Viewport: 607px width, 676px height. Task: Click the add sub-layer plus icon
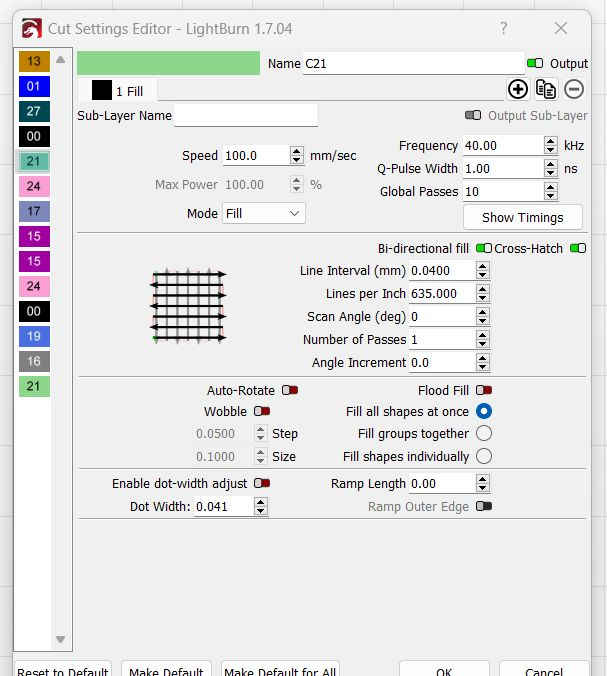(x=518, y=89)
